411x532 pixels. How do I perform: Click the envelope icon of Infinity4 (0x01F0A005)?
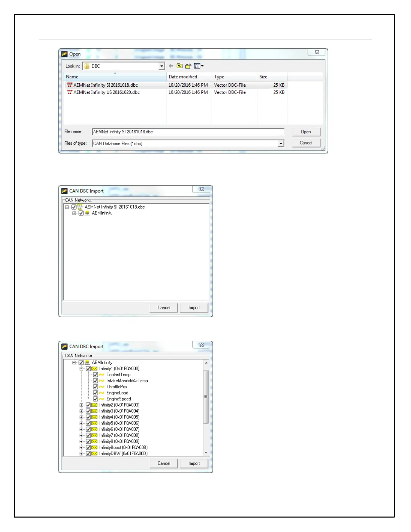pyautogui.click(x=95, y=417)
